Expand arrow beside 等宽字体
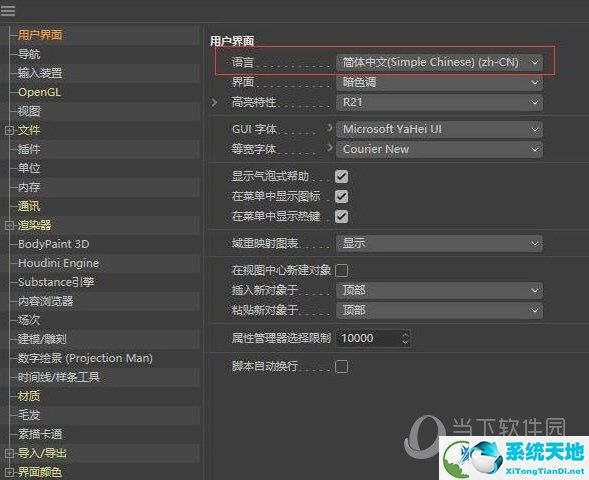This screenshot has height=480, width=589. (329, 148)
